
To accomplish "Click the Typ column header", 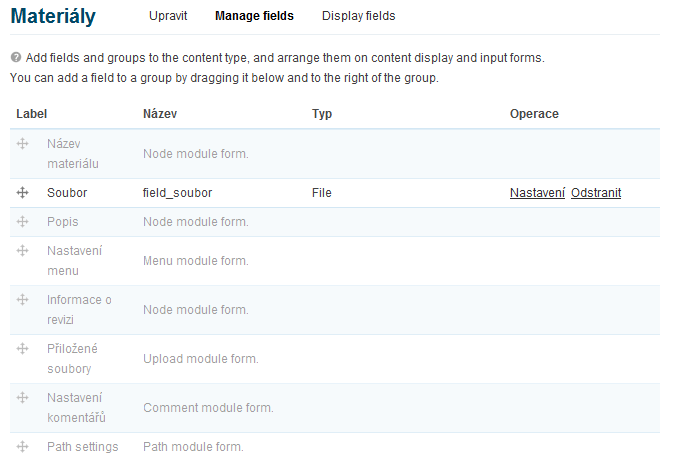I will click(x=322, y=114).
